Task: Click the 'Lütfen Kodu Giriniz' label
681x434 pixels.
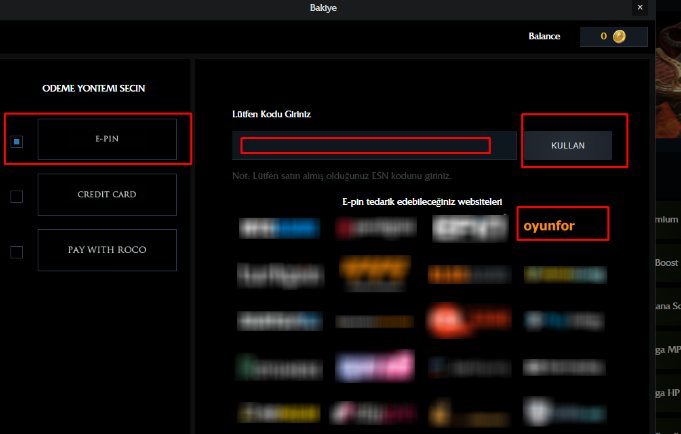Action: pos(271,114)
